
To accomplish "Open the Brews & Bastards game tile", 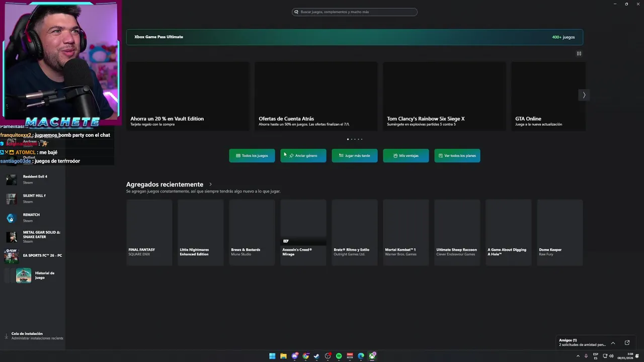I will pyautogui.click(x=252, y=232).
